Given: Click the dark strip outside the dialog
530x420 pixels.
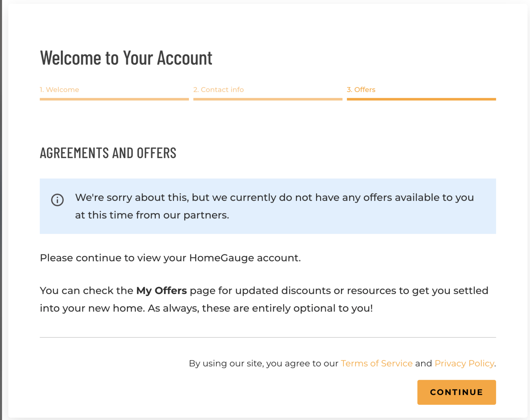Looking at the screenshot, I should (x=1, y=210).
